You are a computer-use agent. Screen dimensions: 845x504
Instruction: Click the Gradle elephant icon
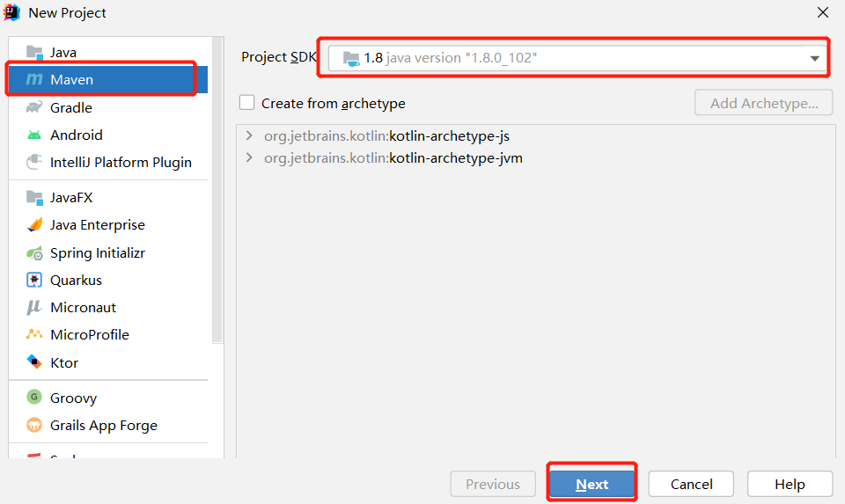point(34,107)
